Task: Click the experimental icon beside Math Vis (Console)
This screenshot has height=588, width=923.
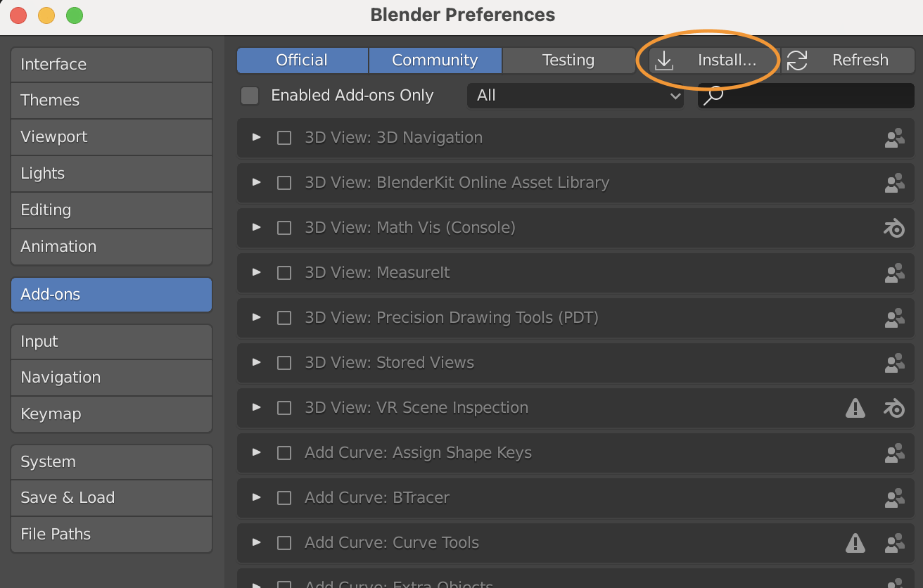Action: pos(893,228)
